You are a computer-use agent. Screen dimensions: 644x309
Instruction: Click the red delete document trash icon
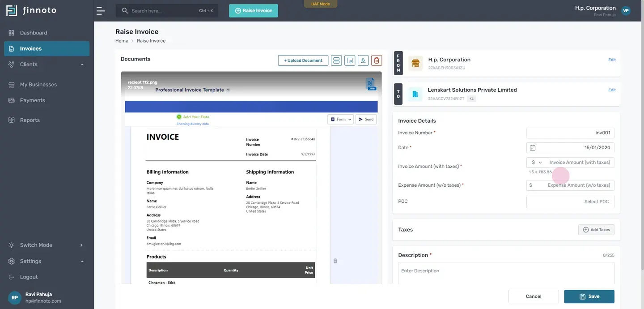pyautogui.click(x=377, y=60)
